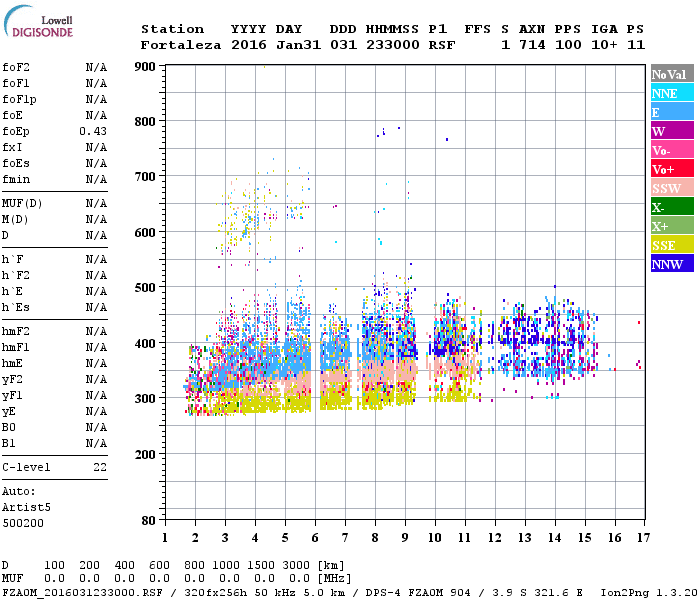Viewport: 700px width, 600px height.
Task: Click the 200 km height axis label
Action: point(145,455)
